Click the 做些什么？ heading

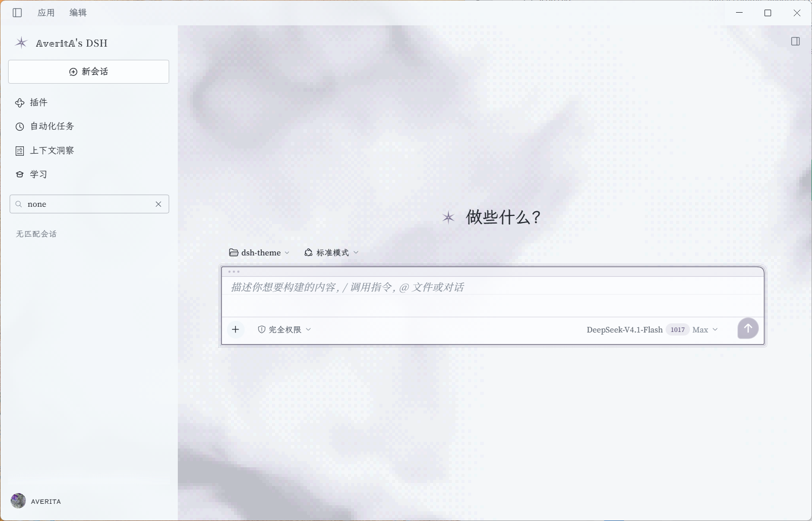coord(504,217)
